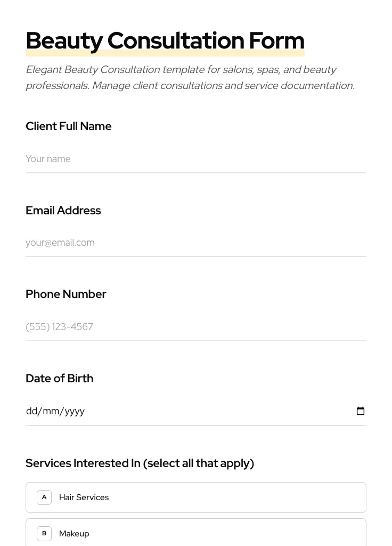
Task: Open the date picker calendar icon
Action: 361,411
